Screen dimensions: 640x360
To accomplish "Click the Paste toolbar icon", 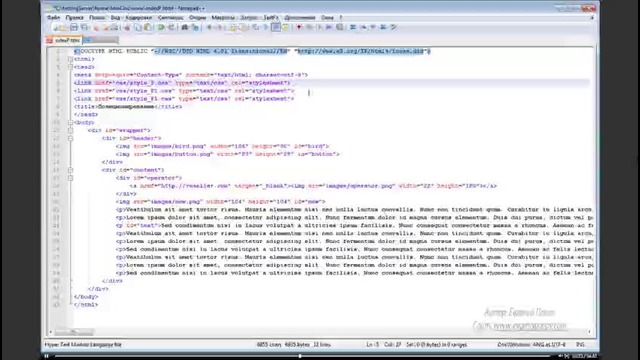I will coord(147,27).
